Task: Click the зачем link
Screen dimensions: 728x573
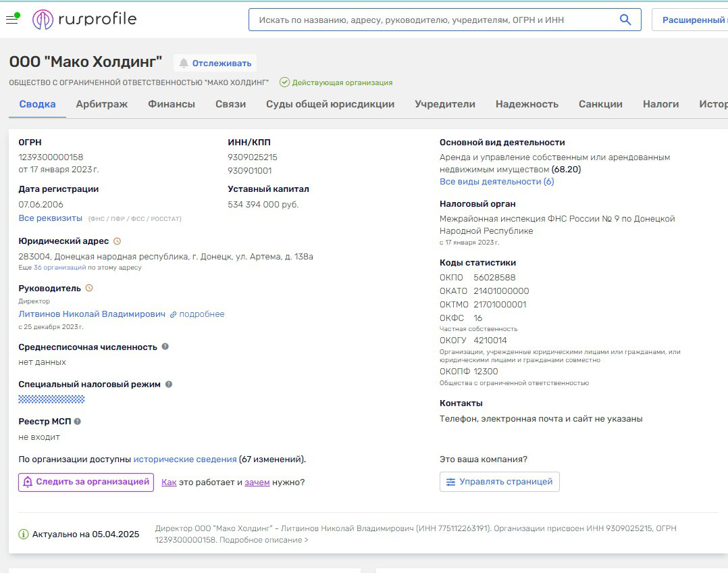Action: tap(257, 482)
